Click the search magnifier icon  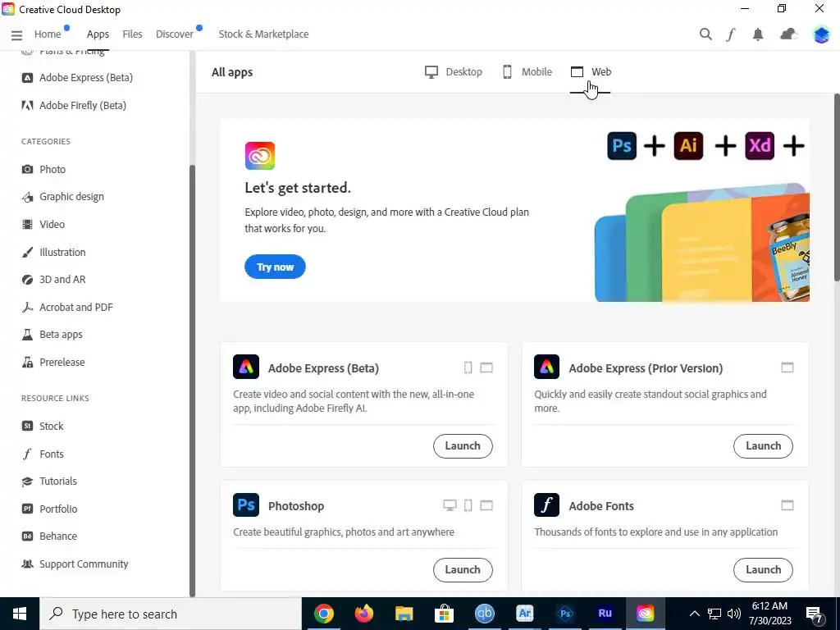click(x=705, y=34)
